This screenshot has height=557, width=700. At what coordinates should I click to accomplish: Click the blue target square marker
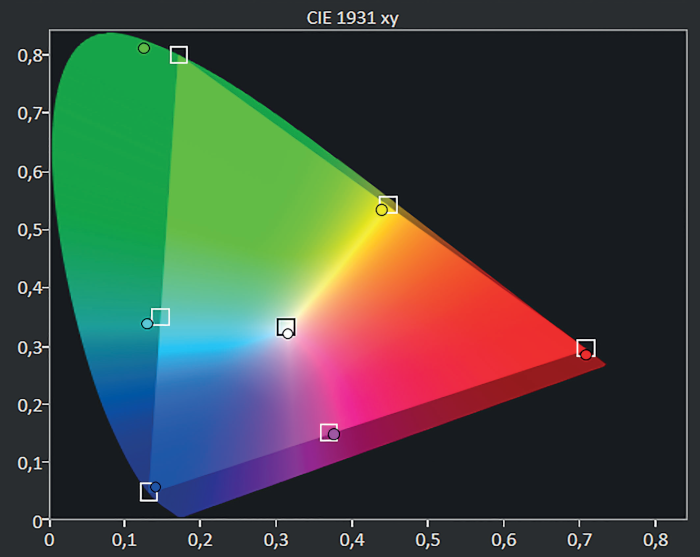148,491
